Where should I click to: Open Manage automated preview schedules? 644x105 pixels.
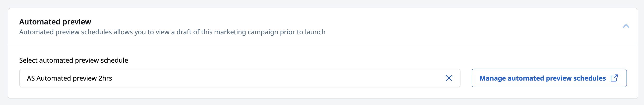[549, 78]
